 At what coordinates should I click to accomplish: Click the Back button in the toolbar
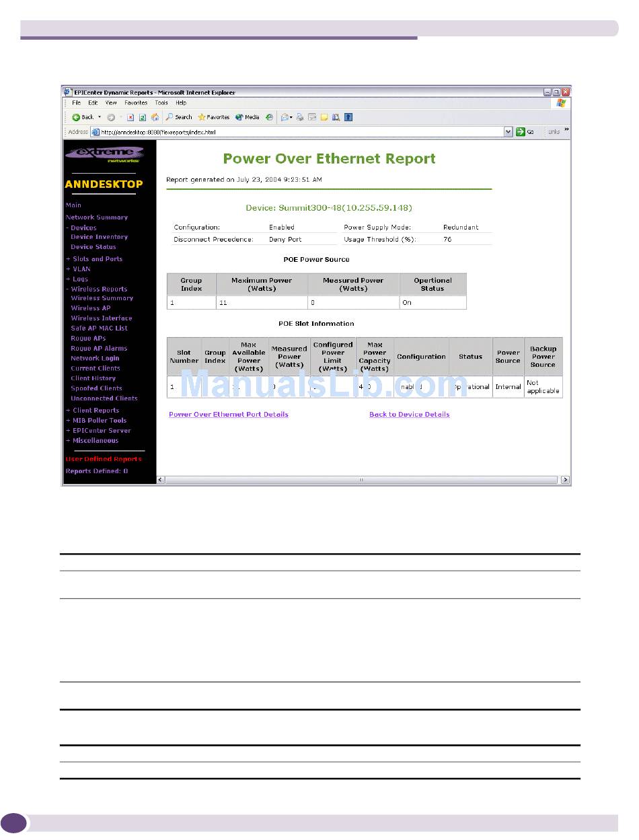83,117
